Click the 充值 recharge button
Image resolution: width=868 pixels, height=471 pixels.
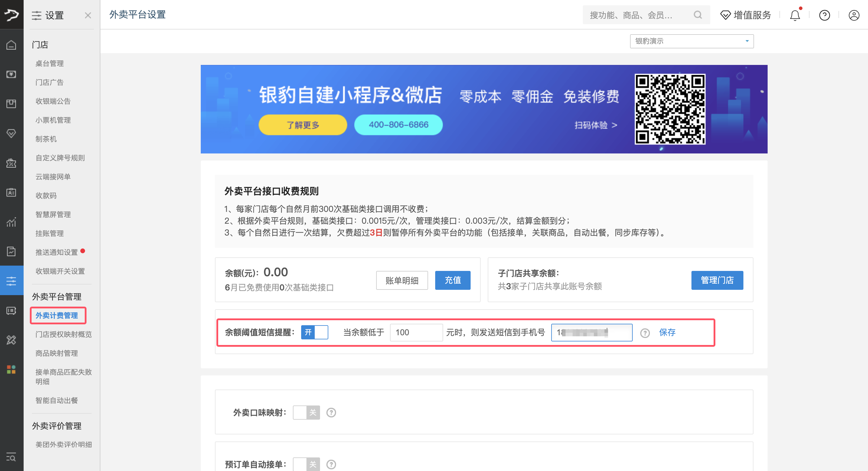click(453, 280)
